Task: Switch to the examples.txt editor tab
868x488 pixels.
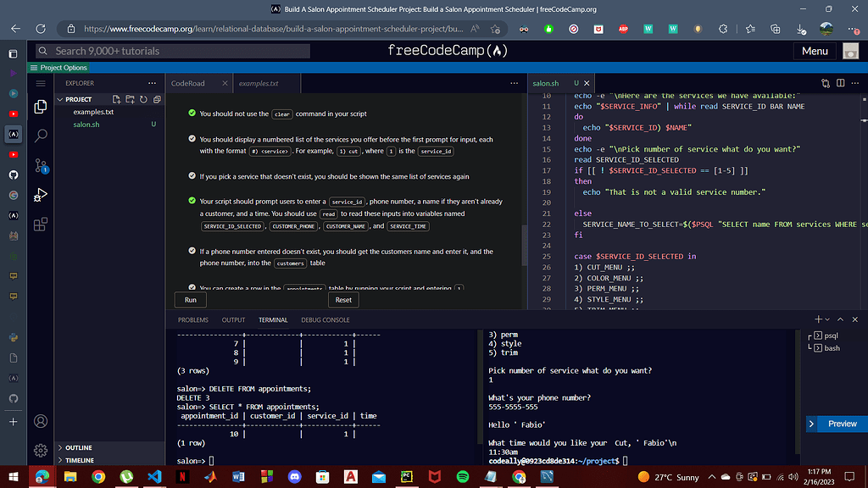Action: tap(258, 84)
